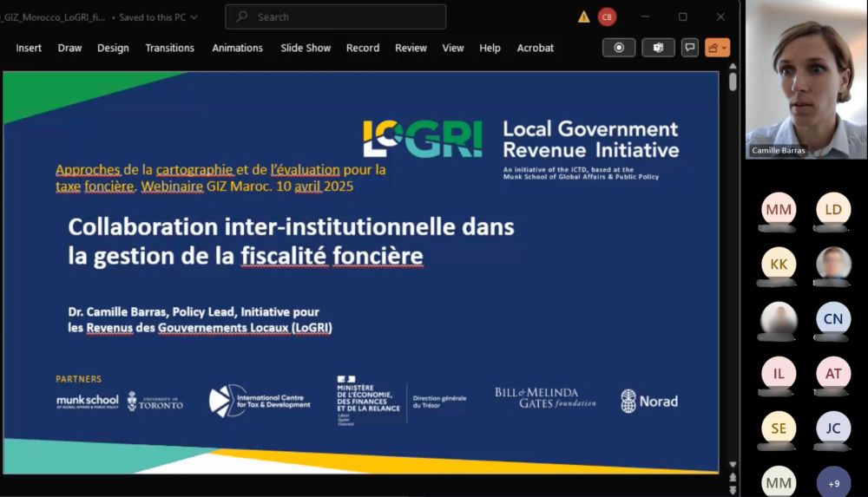Click the Record circle button
Viewport: 868px width, 497px height.
(619, 48)
